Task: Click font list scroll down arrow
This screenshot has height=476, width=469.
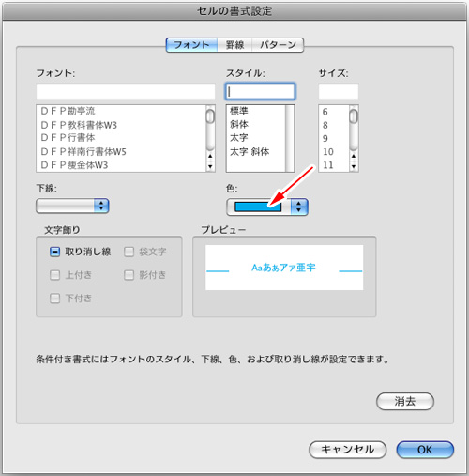Action: click(x=210, y=166)
